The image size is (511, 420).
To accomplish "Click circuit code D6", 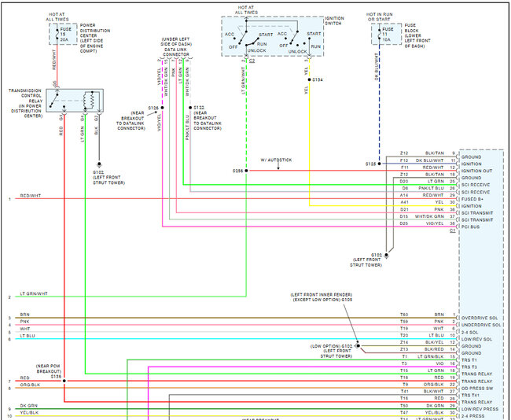I will pos(405,189).
